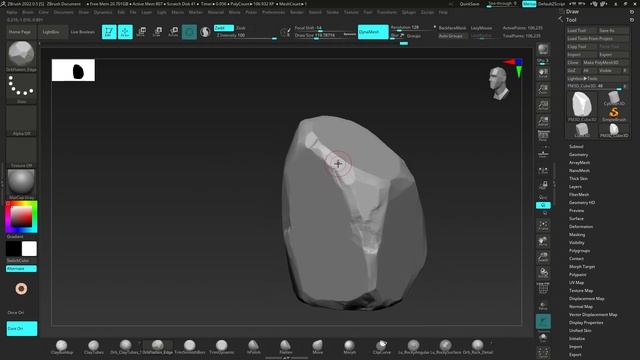Click the Scroll canvas icon

click(543, 73)
